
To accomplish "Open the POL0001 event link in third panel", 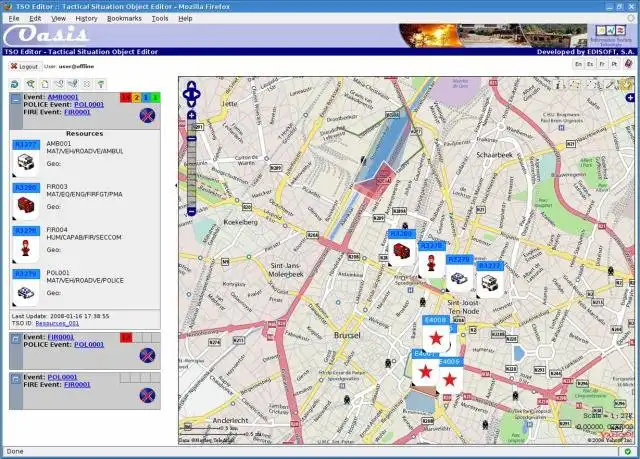I will [62, 377].
